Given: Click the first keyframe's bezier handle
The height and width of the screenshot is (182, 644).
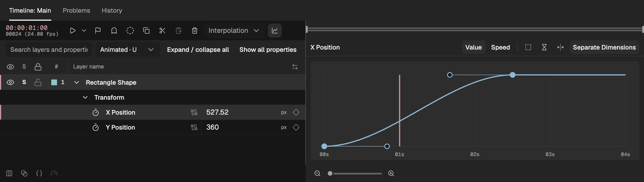Looking at the screenshot, I should tap(387, 146).
